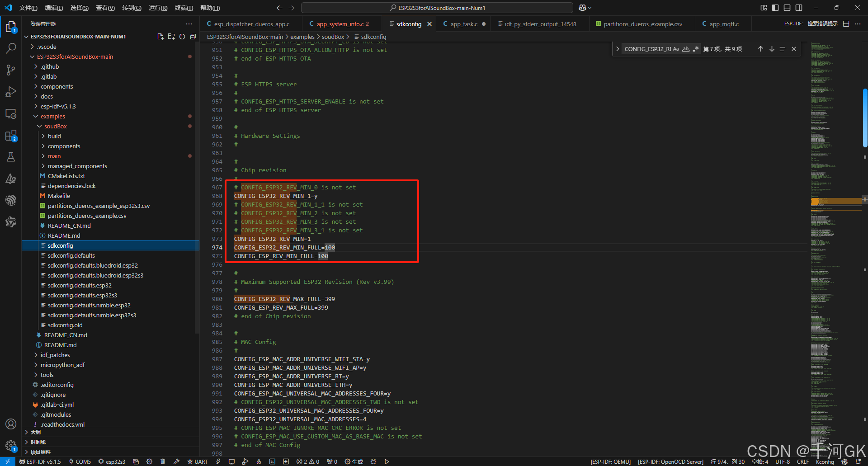Viewport: 868px width, 466px height.
Task: Open Run and Debug in the sidebar
Action: click(x=11, y=92)
